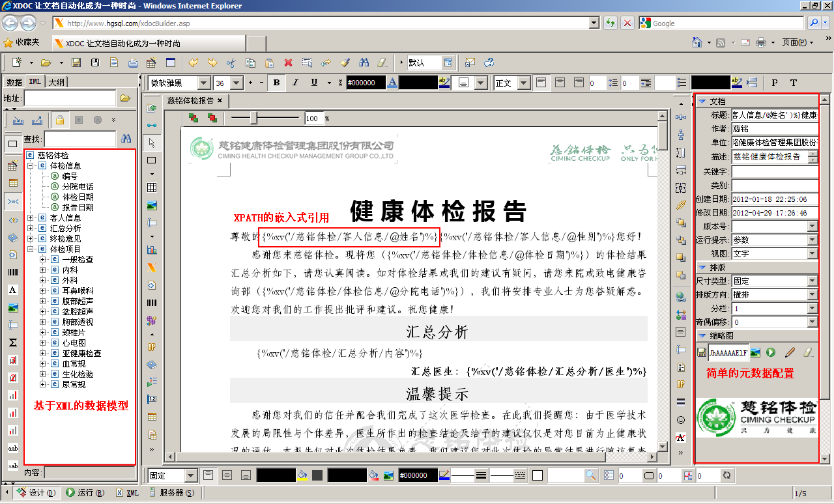The height and width of the screenshot is (504, 834).
Task: Select the table grid tool in vertical toolbar
Action: coord(152,188)
